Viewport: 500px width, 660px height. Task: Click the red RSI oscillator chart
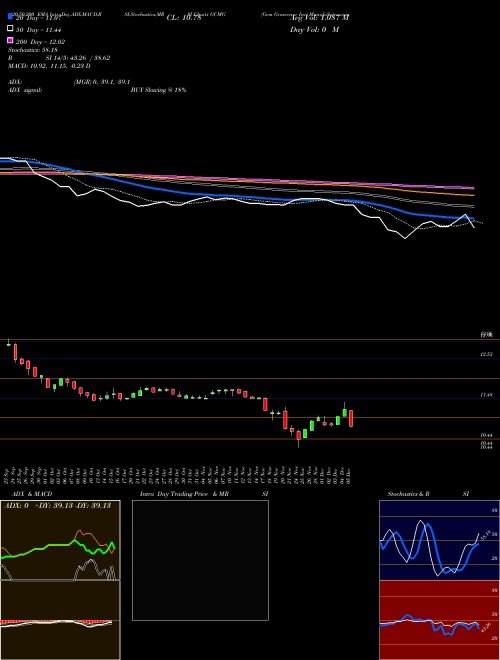pyautogui.click(x=439, y=620)
